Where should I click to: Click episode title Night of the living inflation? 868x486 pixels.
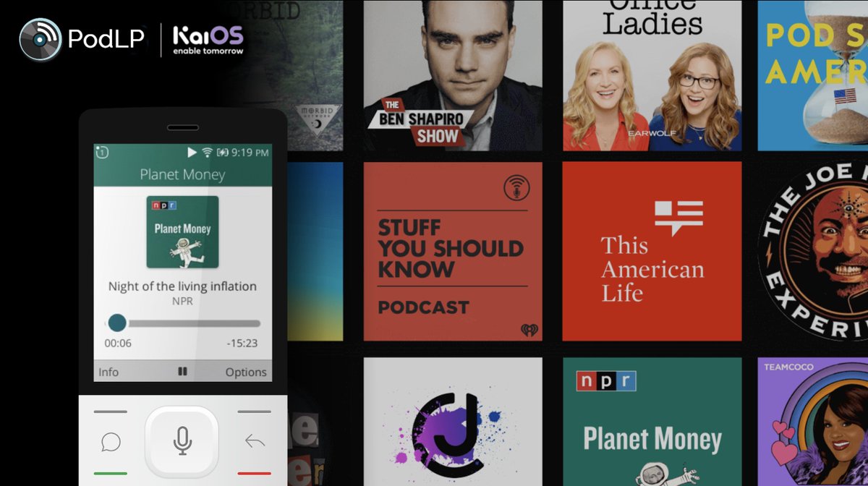(x=182, y=286)
